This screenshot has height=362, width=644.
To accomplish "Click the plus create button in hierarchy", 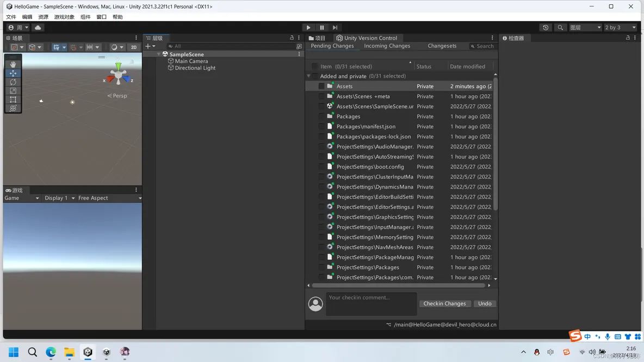I will tap(150, 46).
